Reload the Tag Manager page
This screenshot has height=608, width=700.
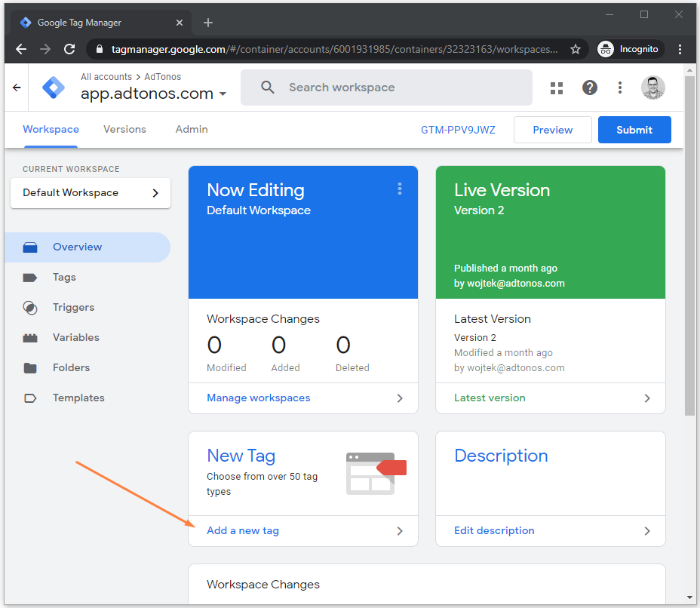[x=69, y=49]
